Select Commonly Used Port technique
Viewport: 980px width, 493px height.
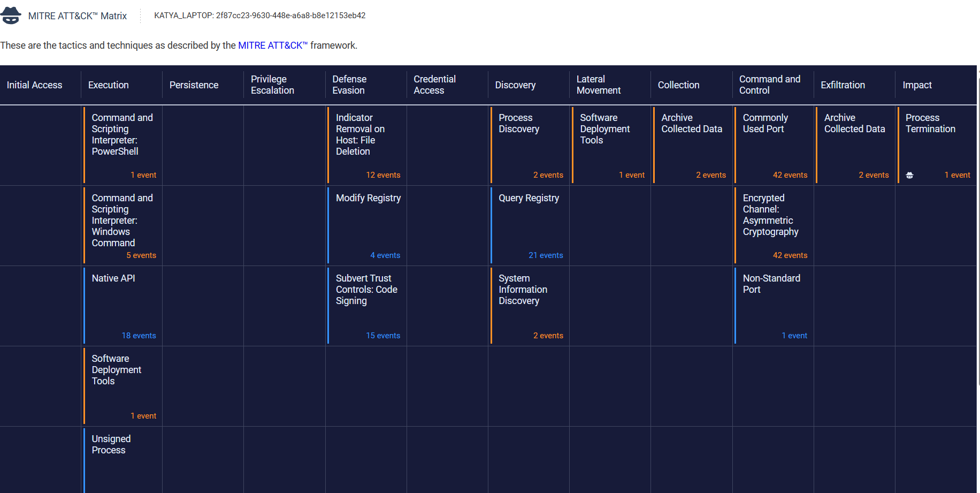click(x=774, y=145)
